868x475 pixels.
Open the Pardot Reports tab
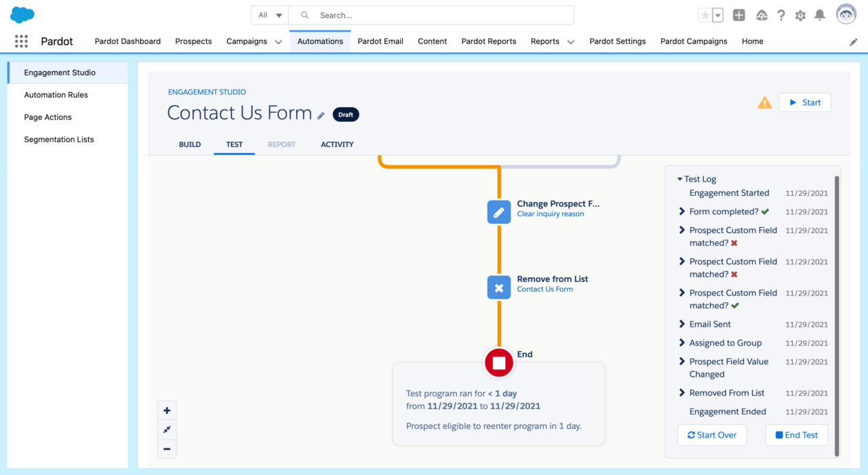(x=489, y=41)
